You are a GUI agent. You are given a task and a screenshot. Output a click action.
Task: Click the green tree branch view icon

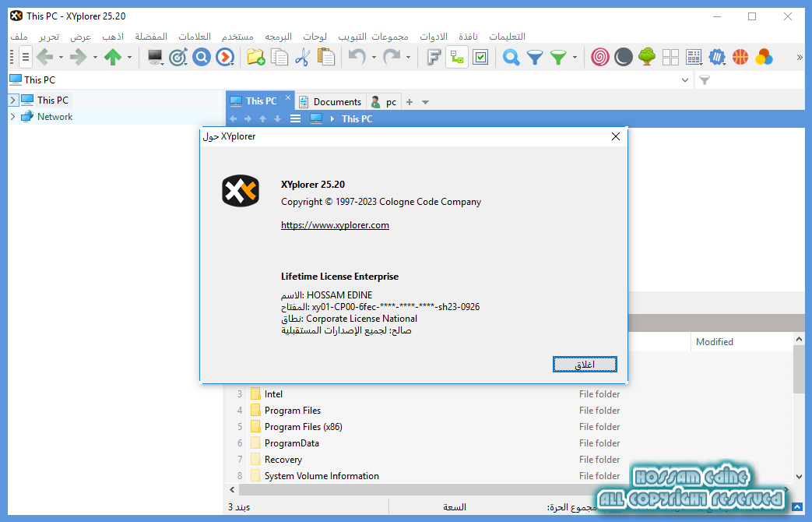pos(647,57)
